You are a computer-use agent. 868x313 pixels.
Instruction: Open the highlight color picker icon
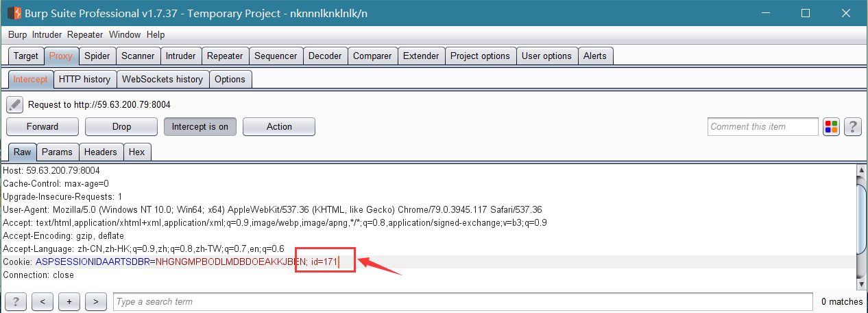tap(831, 127)
